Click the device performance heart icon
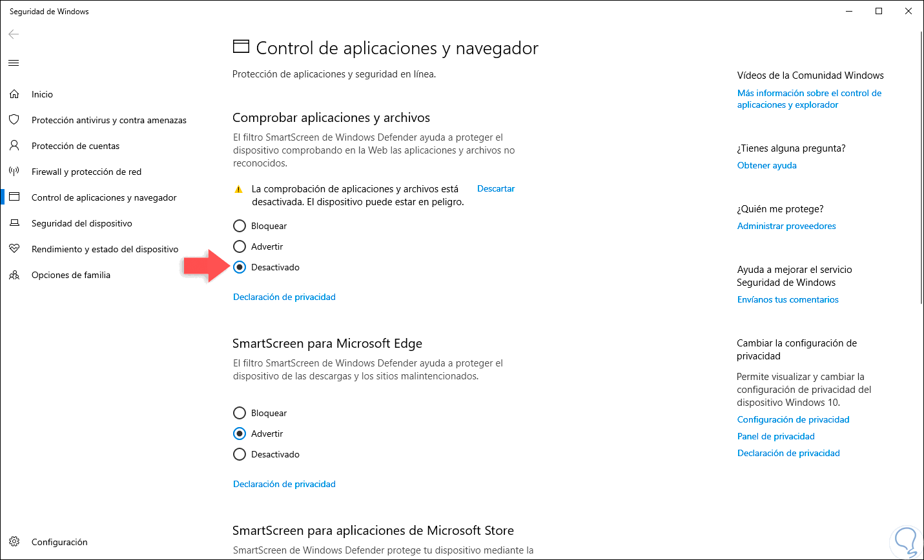This screenshot has width=924, height=560. [x=14, y=249]
